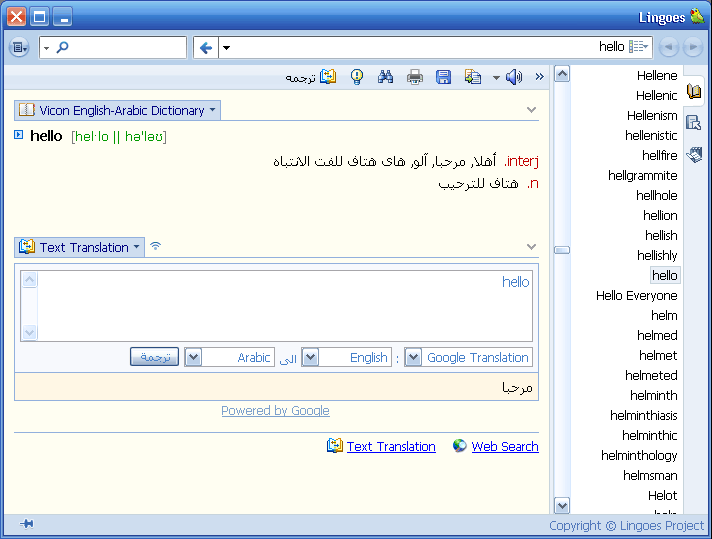Click the small dropdown arrow in search box
This screenshot has height=539, width=712.
click(46, 48)
